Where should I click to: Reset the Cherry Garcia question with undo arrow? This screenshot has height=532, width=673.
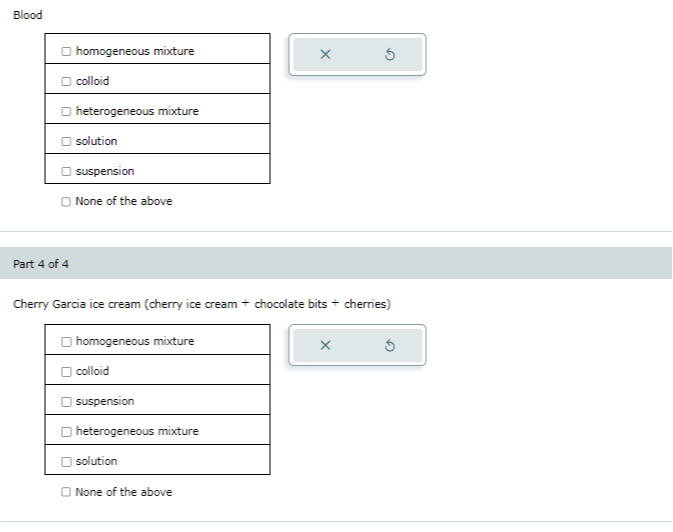(390, 346)
